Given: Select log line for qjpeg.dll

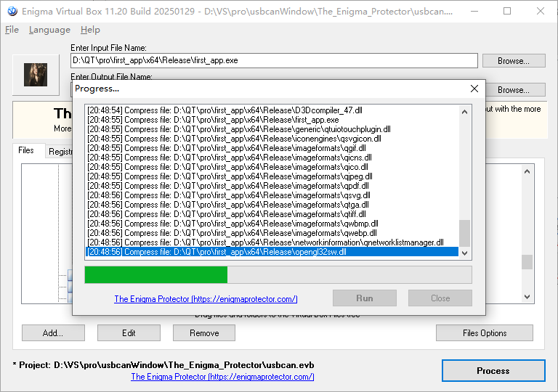Looking at the screenshot, I should (x=272, y=176).
